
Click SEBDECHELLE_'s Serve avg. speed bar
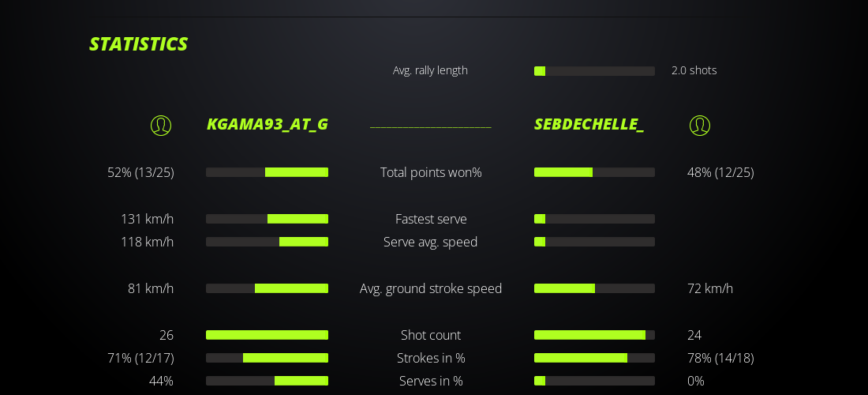point(594,242)
